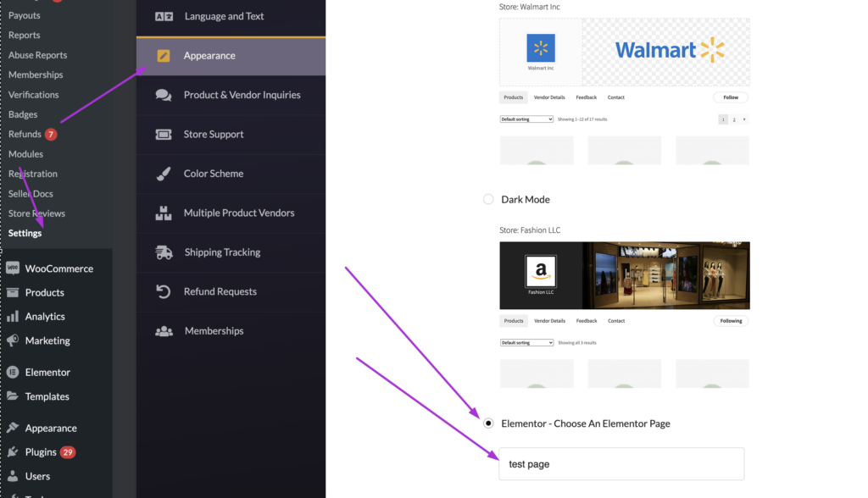Click the Refund Requests undo icon

tap(164, 291)
